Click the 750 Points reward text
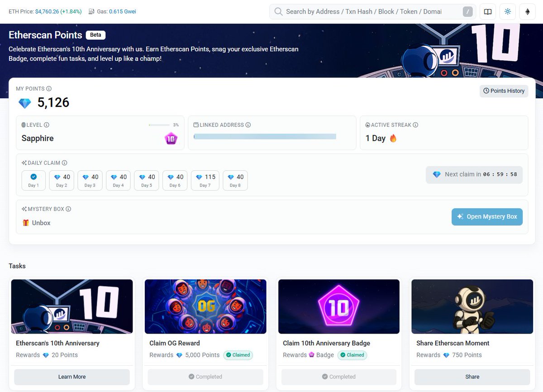The width and height of the screenshot is (543, 392). 467,355
